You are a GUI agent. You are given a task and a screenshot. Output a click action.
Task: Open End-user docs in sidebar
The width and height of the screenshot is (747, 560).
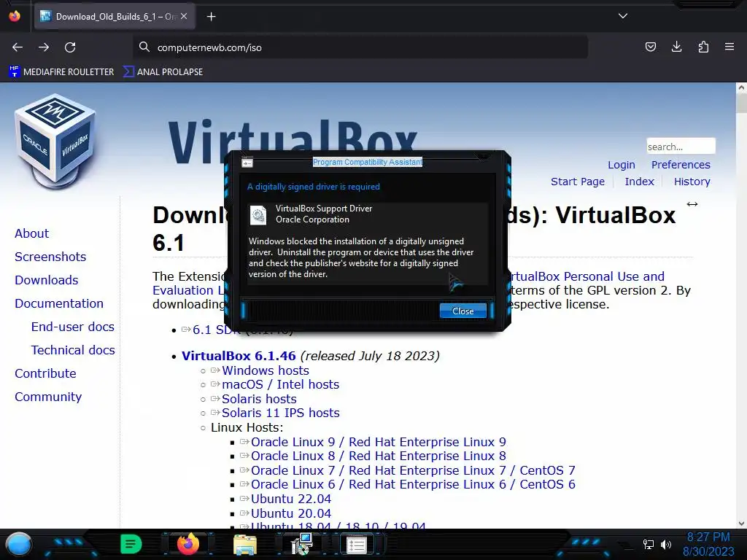click(73, 327)
